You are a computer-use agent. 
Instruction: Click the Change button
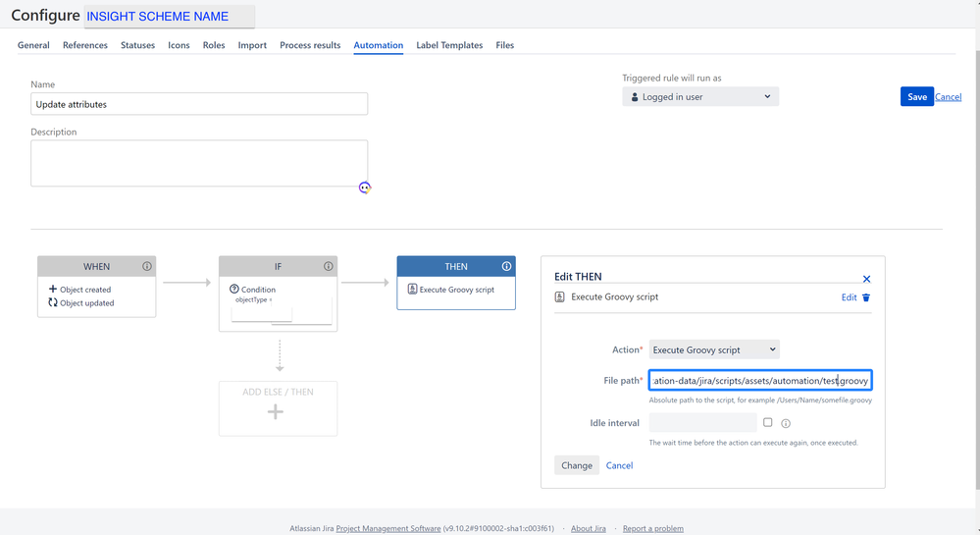tap(576, 465)
